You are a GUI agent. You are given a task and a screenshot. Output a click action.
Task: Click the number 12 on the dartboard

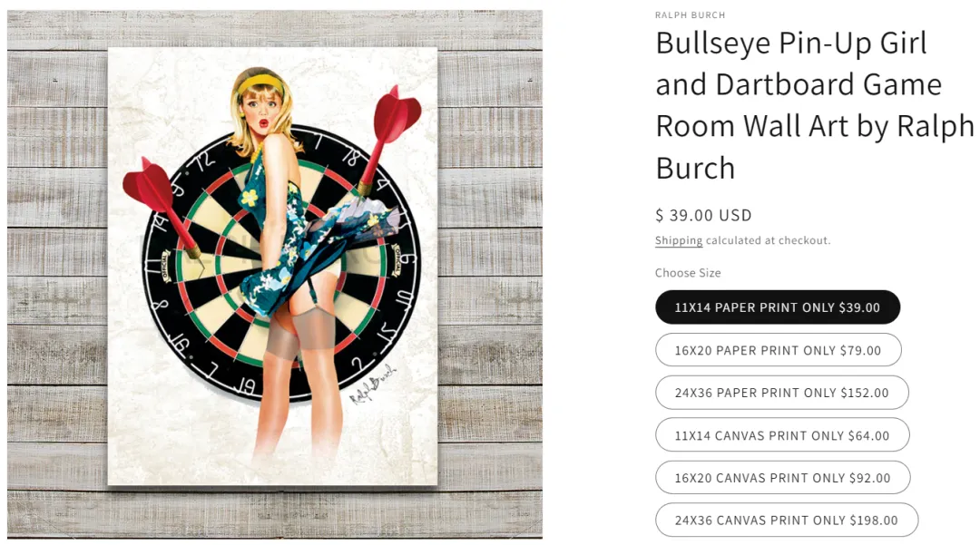pos(204,161)
